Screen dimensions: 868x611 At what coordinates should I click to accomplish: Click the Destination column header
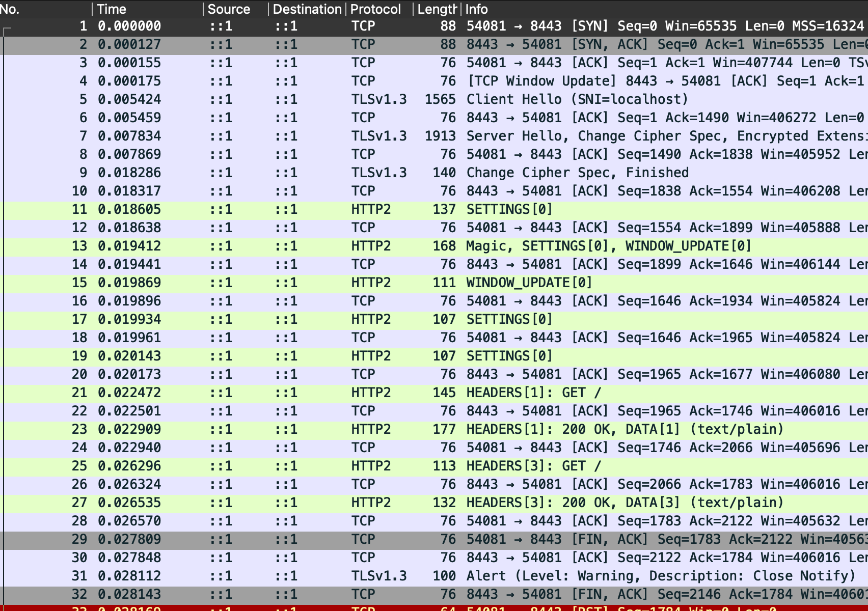pos(307,9)
